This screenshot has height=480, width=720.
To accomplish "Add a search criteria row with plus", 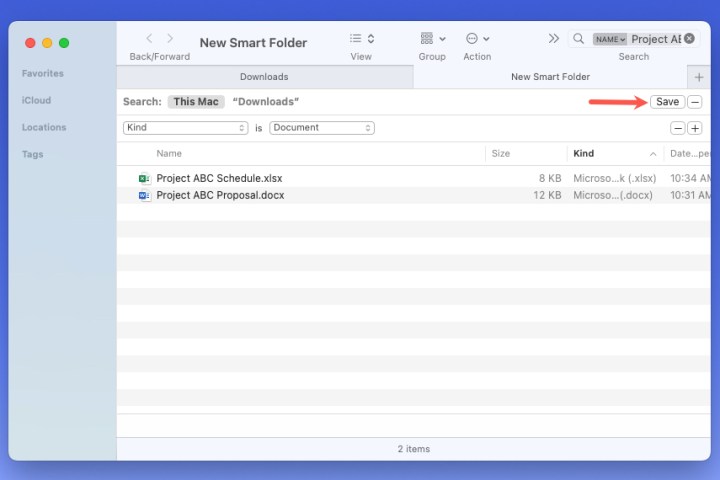I will tap(695, 128).
